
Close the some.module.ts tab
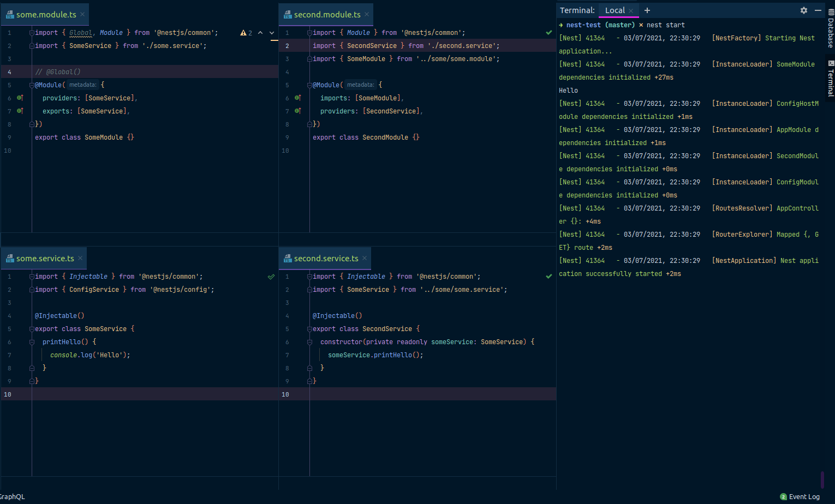[82, 14]
